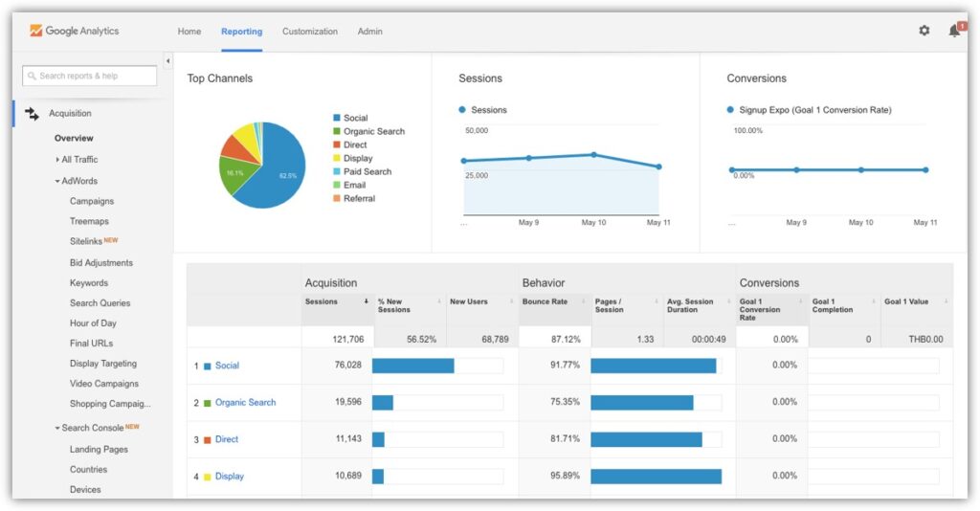Open the settings gear icon
The height and width of the screenshot is (511, 980).
click(924, 30)
